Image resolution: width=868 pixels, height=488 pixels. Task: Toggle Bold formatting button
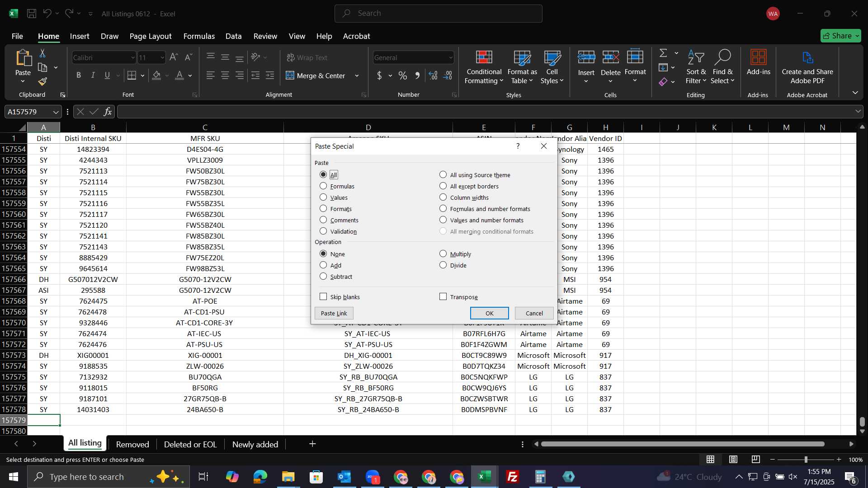(79, 75)
